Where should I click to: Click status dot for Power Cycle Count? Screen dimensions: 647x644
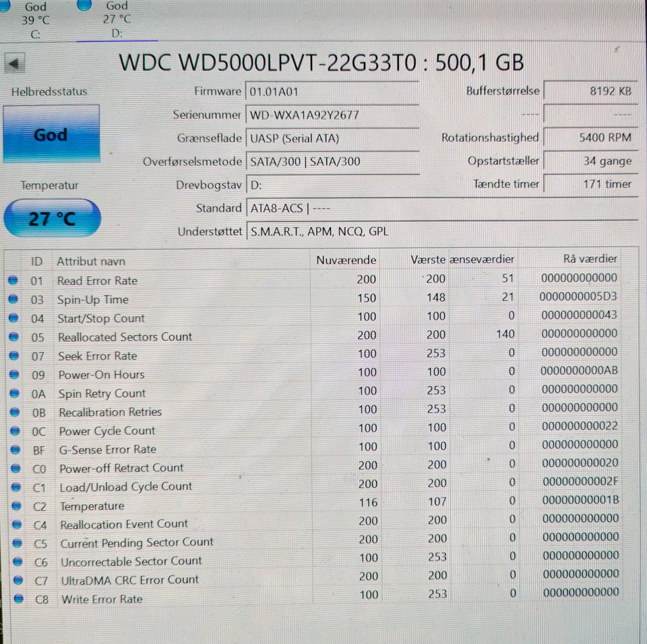tap(15, 430)
